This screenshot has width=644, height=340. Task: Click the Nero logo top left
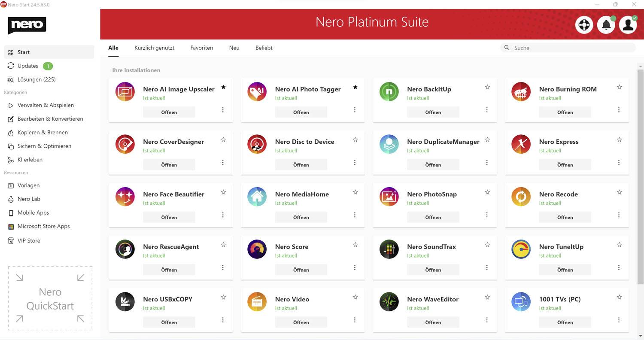click(27, 25)
